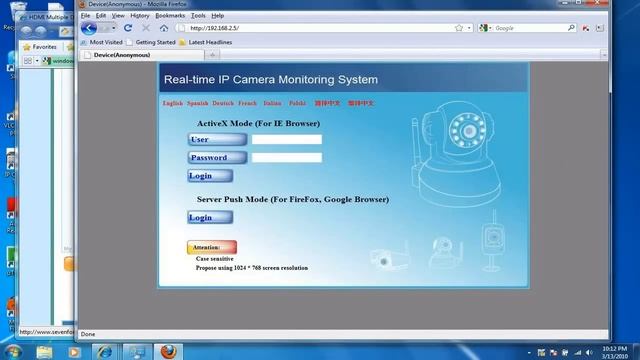Viewport: 640px width, 360px height.
Task: Open the View menu
Action: (x=118, y=16)
